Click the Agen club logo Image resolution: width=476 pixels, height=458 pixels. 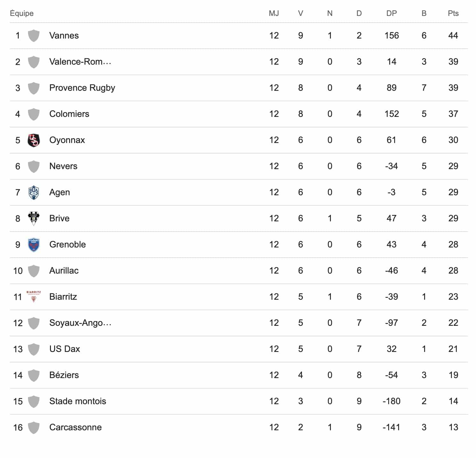tap(33, 192)
